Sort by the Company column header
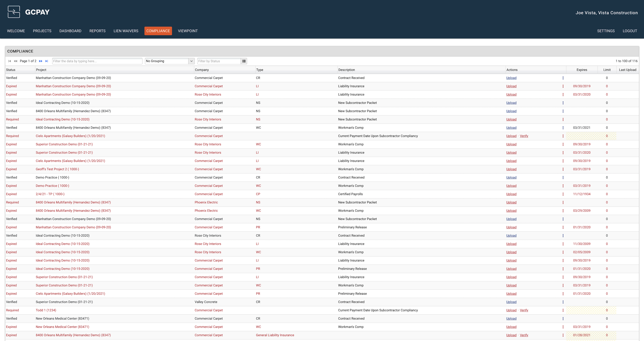 click(202, 70)
